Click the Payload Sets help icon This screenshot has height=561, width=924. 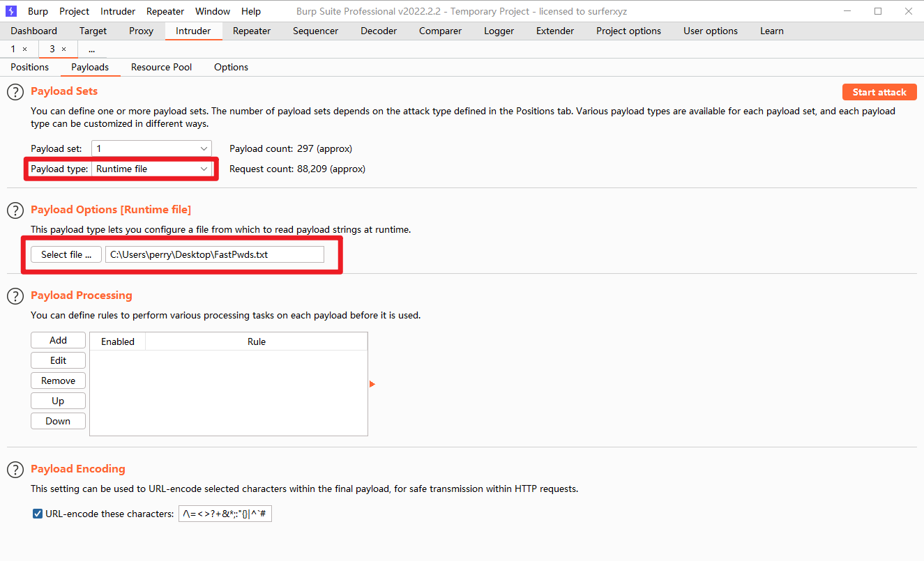(x=15, y=92)
